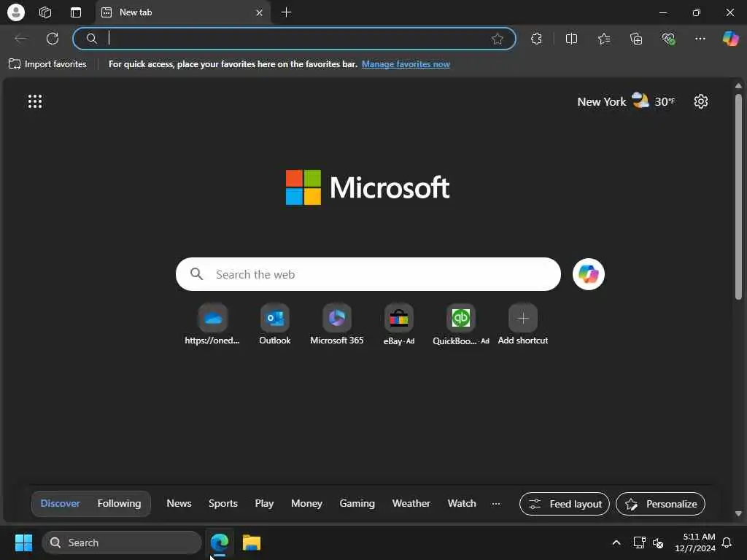Open clock and date 5:11 AM
This screenshot has width=747, height=560.
pyautogui.click(x=695, y=542)
